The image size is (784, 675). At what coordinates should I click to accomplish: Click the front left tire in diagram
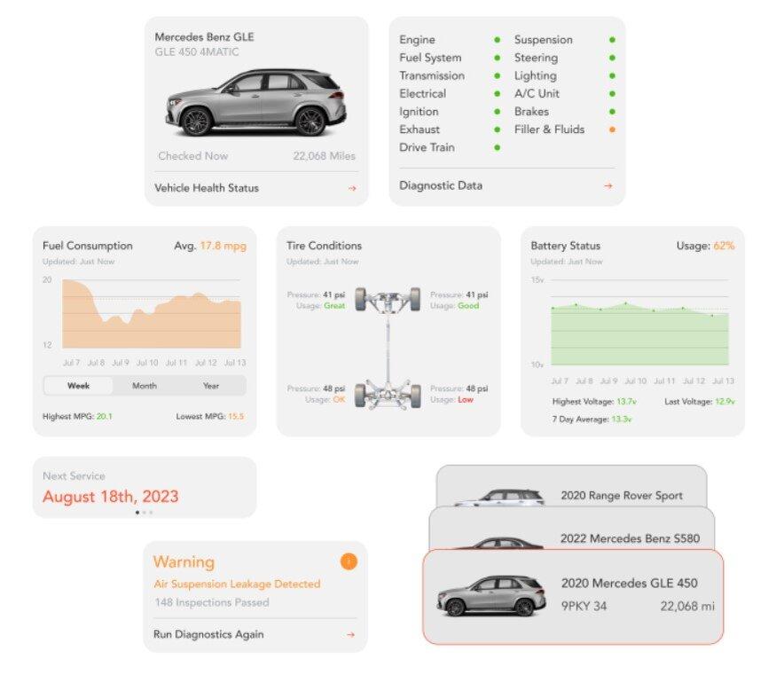point(362,299)
